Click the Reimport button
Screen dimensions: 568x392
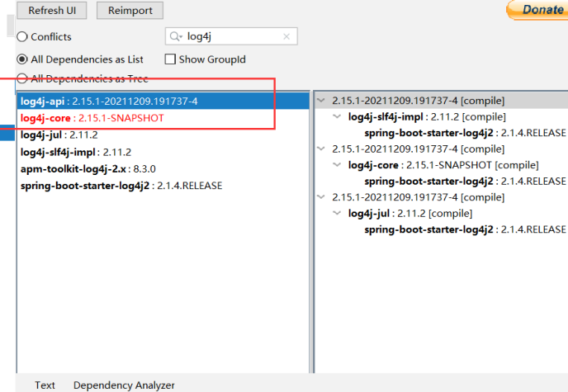(130, 11)
